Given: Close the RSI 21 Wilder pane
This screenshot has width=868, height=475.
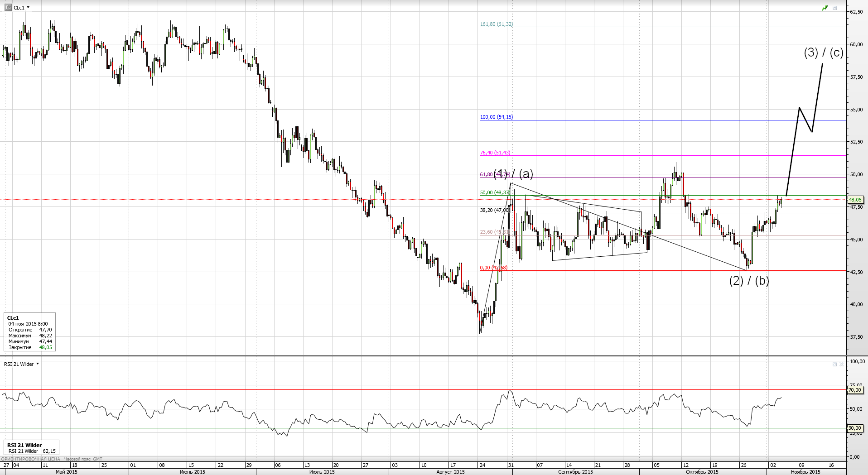Looking at the screenshot, I should 842,365.
